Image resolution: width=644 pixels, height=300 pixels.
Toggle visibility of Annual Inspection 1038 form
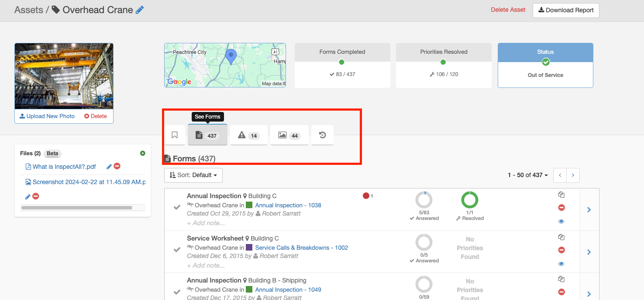point(561,221)
